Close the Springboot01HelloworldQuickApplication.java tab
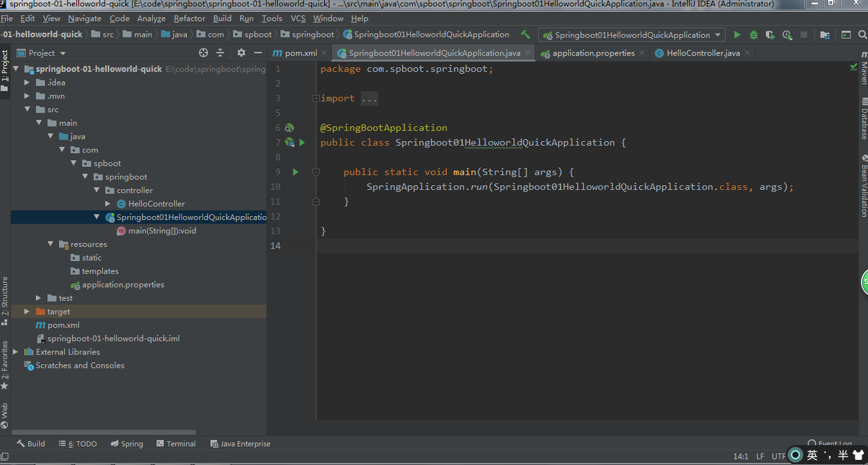Screen dimensions: 868x465 pyautogui.click(x=528, y=53)
